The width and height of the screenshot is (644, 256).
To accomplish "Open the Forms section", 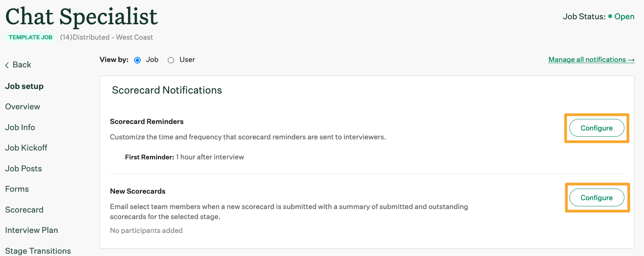I will click(x=17, y=189).
